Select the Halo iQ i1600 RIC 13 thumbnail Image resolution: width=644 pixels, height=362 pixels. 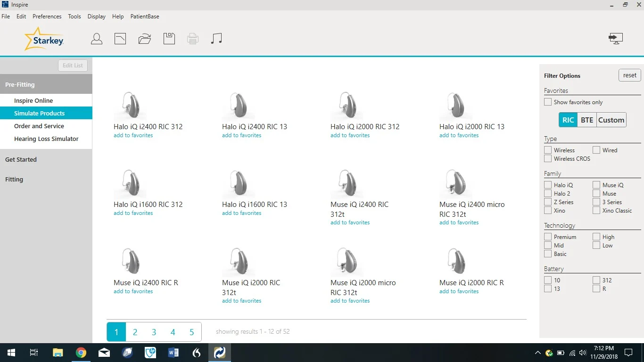(x=239, y=184)
